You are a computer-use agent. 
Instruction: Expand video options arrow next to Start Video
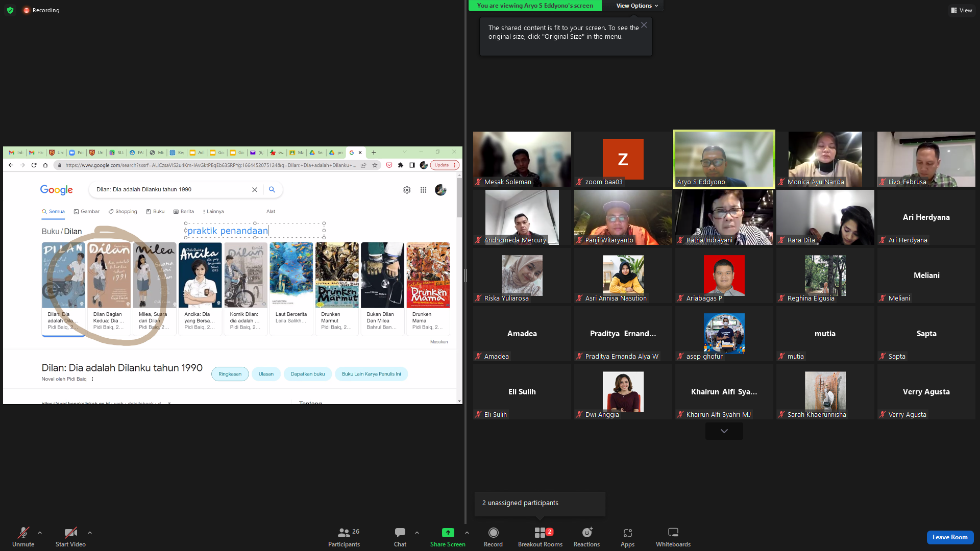tap(90, 533)
